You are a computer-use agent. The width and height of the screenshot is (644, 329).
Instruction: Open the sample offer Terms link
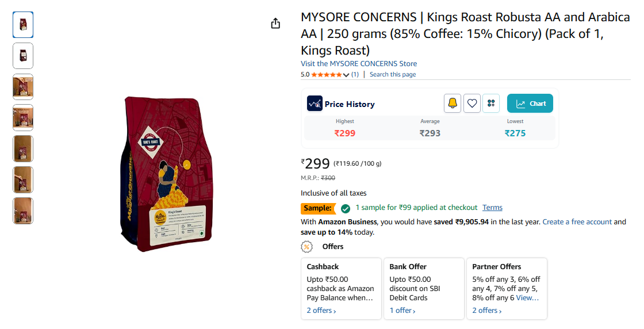(492, 208)
